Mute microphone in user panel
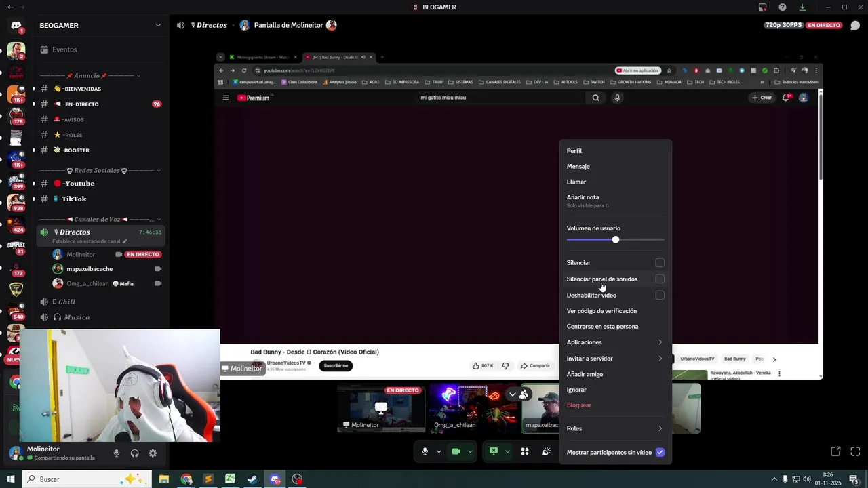Screen dimensions: 868x488 pyautogui.click(x=117, y=453)
